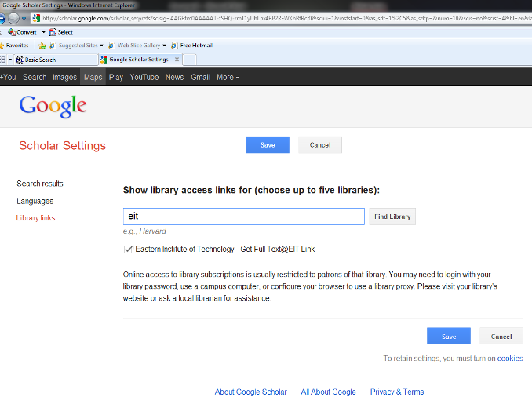532x408 pixels.
Task: Select Library links settings section
Action: (35, 218)
